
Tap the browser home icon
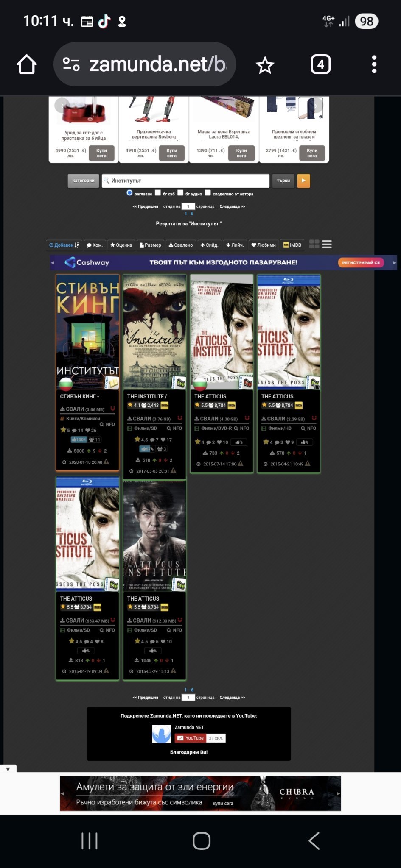(x=27, y=64)
